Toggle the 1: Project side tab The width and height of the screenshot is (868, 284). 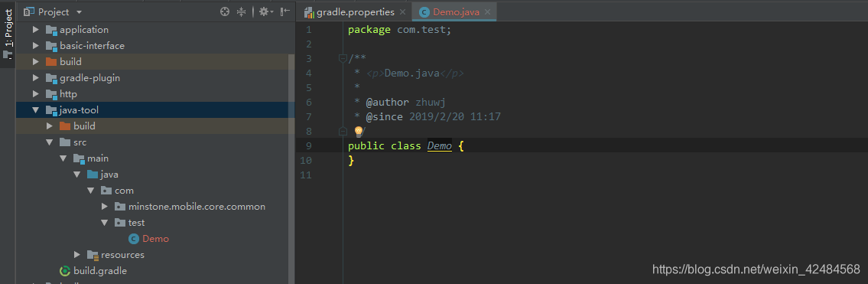pyautogui.click(x=8, y=35)
